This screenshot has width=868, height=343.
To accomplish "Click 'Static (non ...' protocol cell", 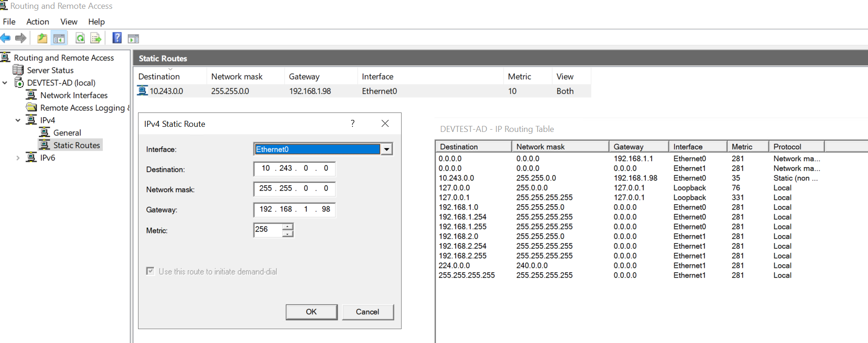I will coord(795,178).
